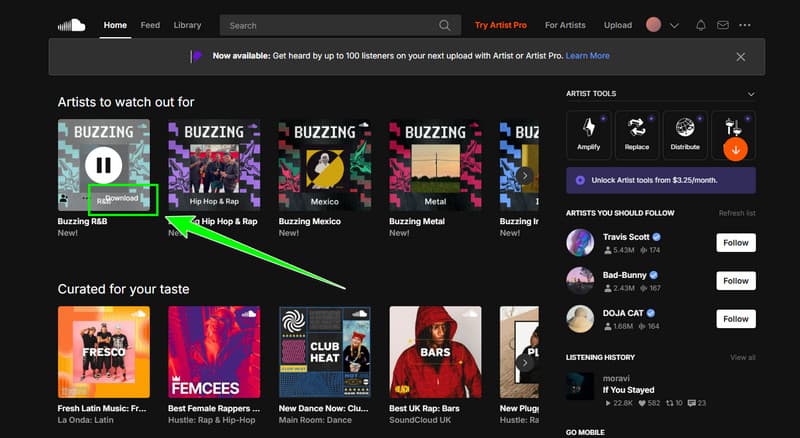Click Refresh list for suggested artists
This screenshot has width=800, height=438.
[737, 213]
